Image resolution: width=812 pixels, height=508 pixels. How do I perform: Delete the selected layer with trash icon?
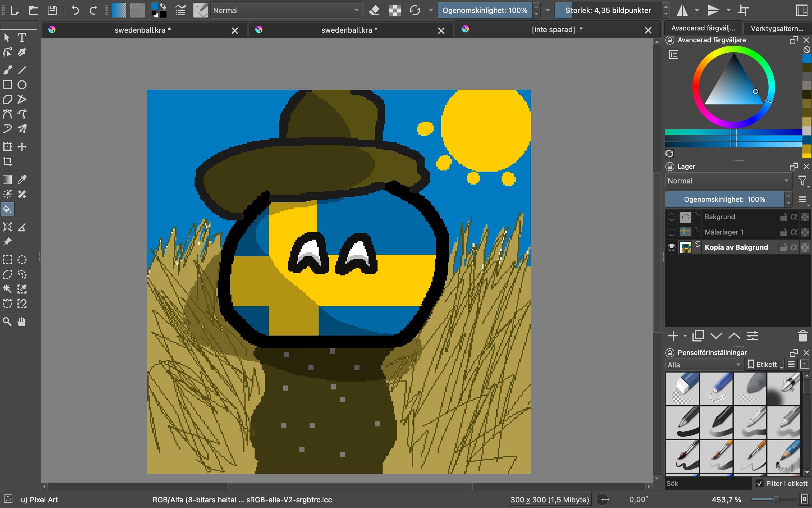(x=803, y=336)
